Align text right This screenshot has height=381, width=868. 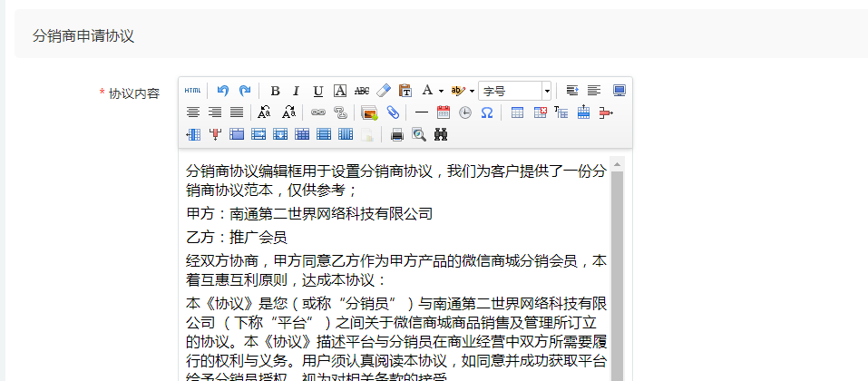(215, 113)
